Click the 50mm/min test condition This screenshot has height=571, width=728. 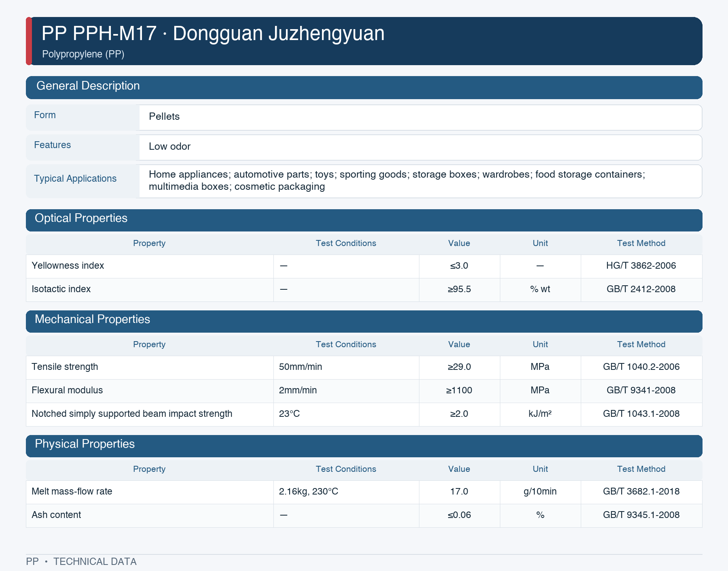point(301,367)
